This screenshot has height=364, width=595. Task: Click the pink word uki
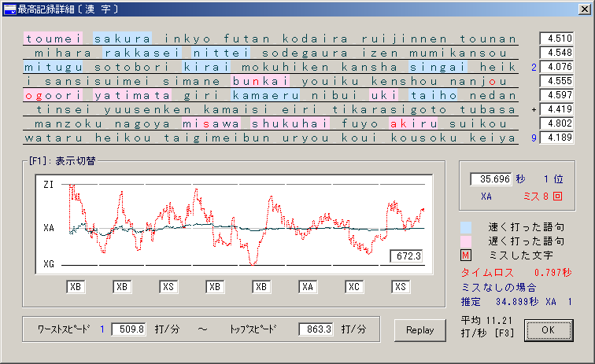[x=383, y=96]
